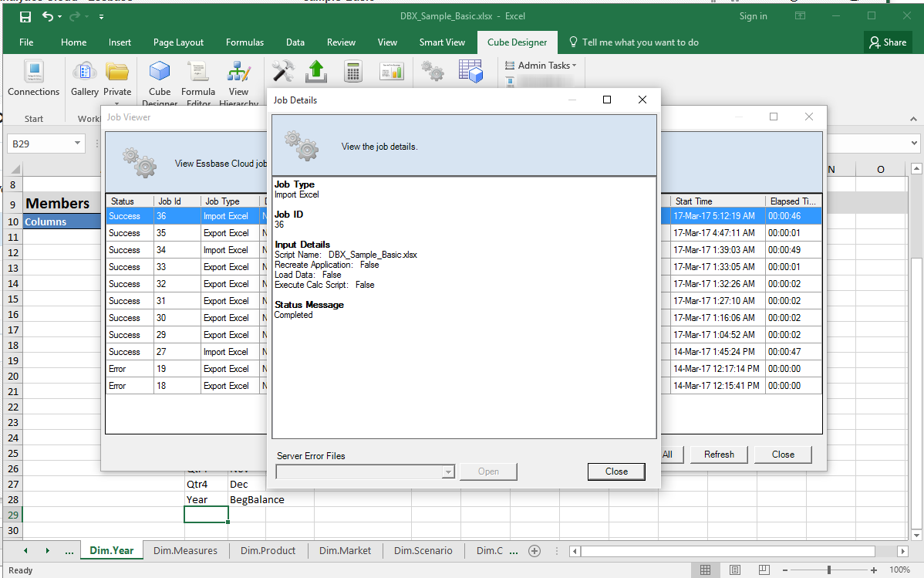Expand the Server Error Files combo box
The image size is (924, 578).
448,472
